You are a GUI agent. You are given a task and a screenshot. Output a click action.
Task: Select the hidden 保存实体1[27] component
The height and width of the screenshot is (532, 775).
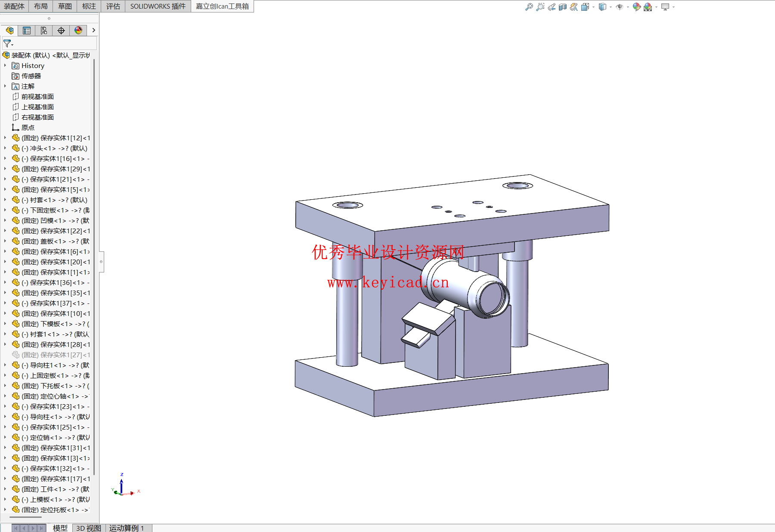pyautogui.click(x=56, y=355)
